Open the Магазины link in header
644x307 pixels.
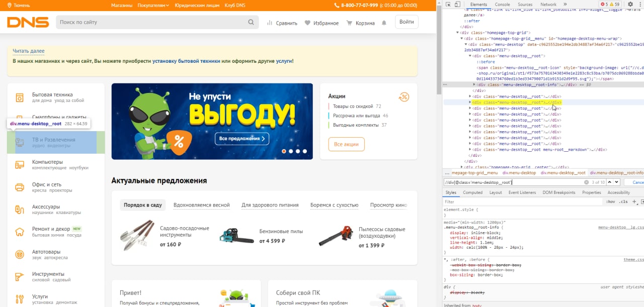click(x=122, y=6)
